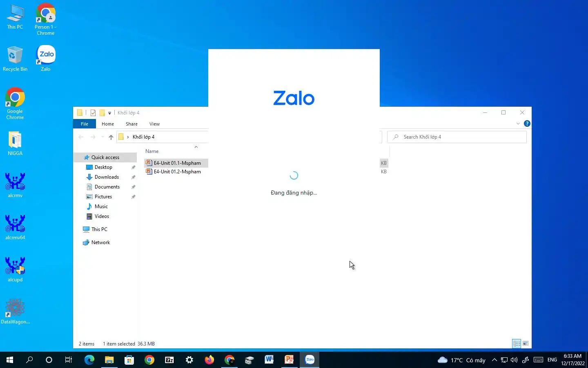
Task: Open Settings gear in taskbar
Action: (x=189, y=360)
